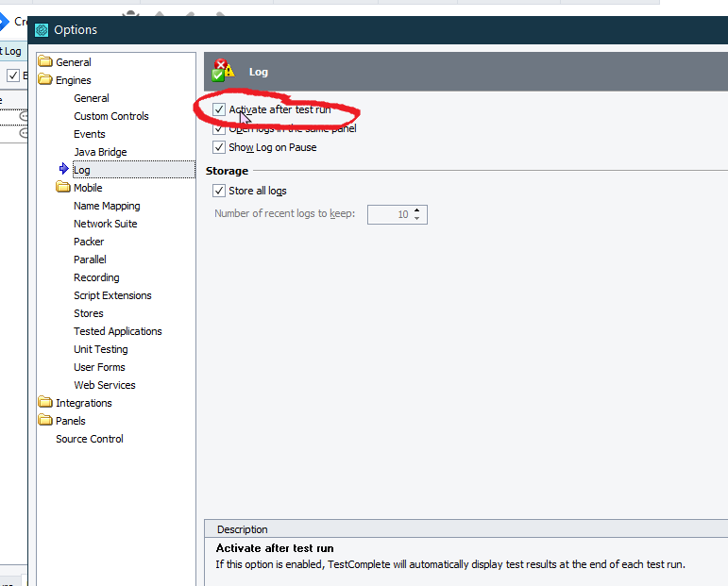The image size is (728, 586).
Task: Open Network Suite settings
Action: point(106,224)
